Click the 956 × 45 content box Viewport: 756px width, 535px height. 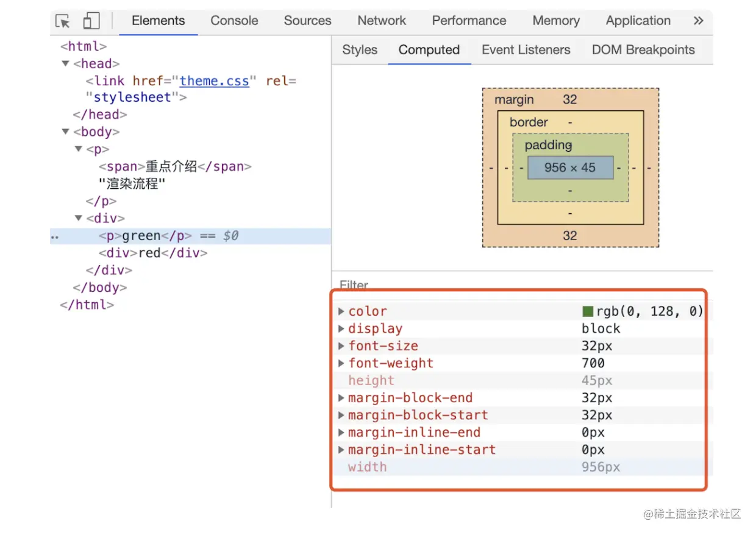click(x=570, y=168)
